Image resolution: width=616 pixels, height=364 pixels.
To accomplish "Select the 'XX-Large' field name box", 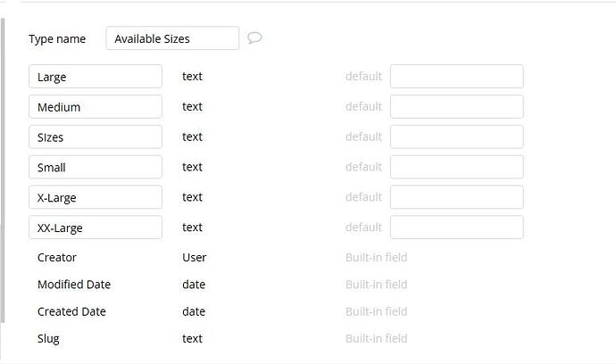I will [x=96, y=227].
